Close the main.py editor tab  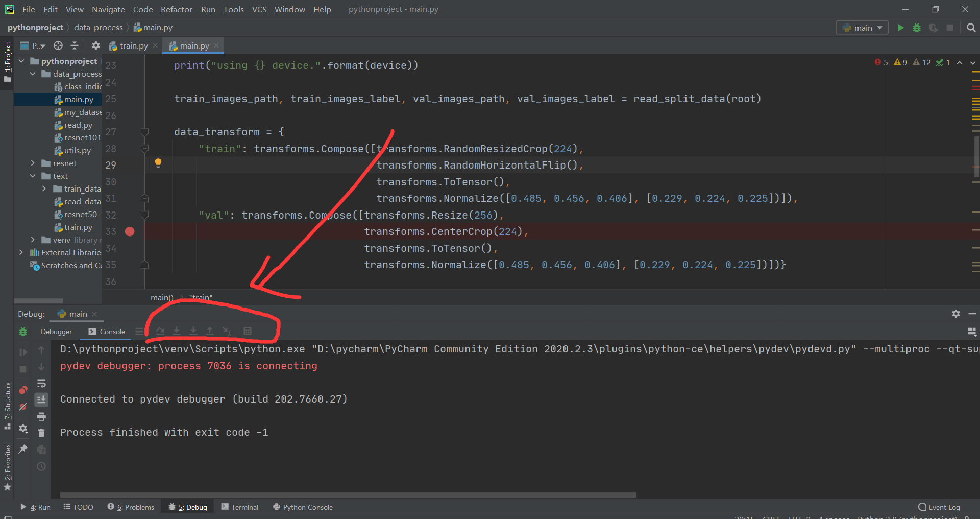tap(216, 45)
